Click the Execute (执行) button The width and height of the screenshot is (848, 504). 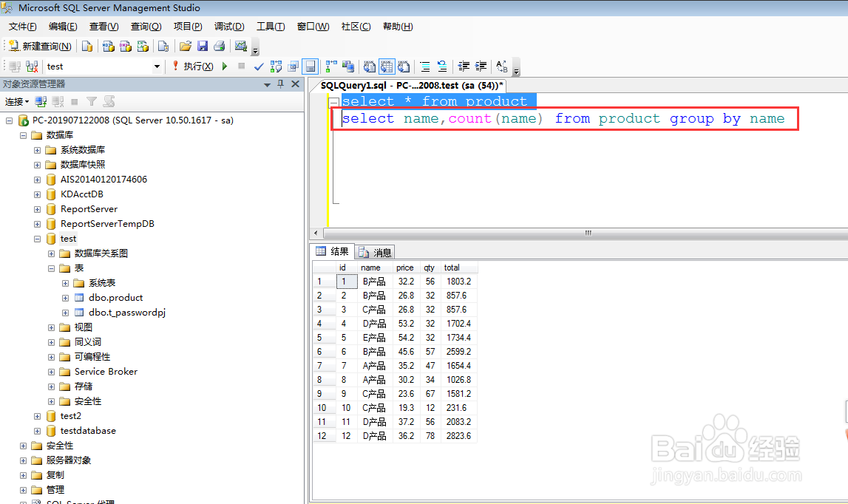(x=193, y=67)
